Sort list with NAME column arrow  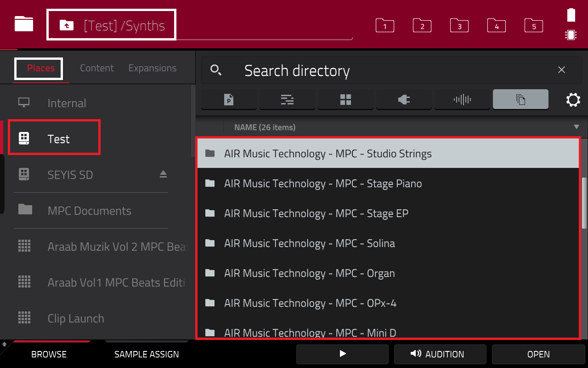click(577, 127)
